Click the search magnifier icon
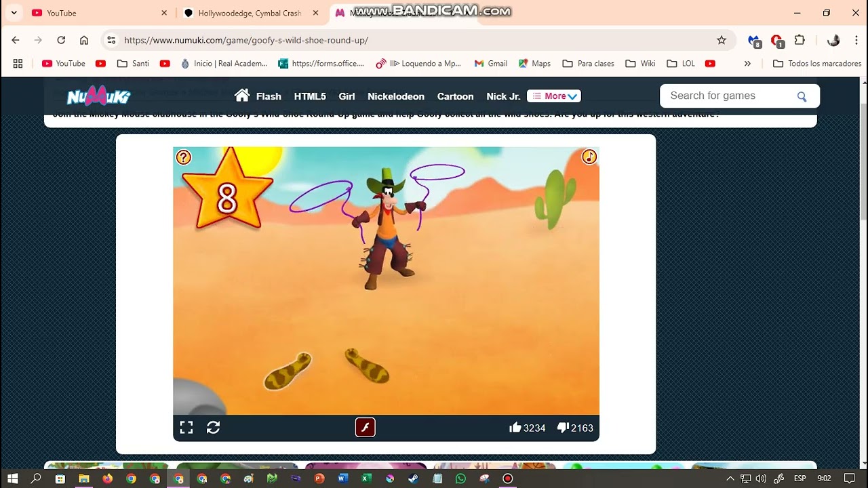Image resolution: width=868 pixels, height=488 pixels. [x=802, y=96]
